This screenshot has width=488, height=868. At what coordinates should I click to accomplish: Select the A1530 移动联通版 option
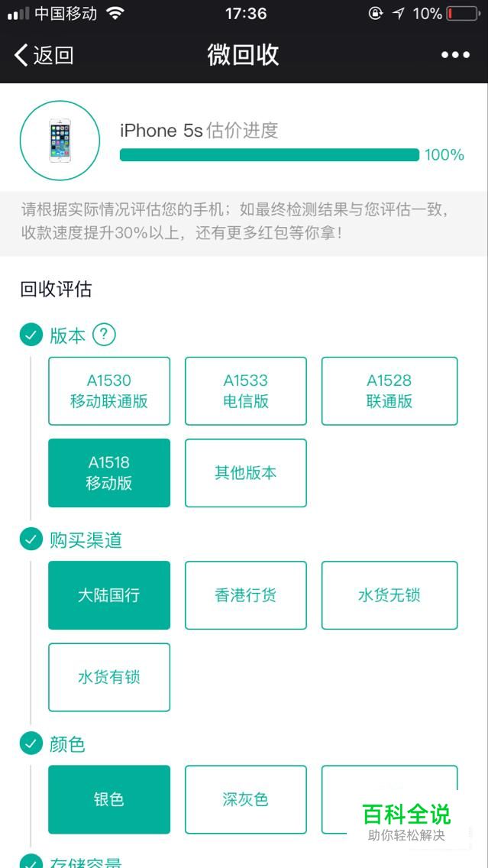pos(109,390)
